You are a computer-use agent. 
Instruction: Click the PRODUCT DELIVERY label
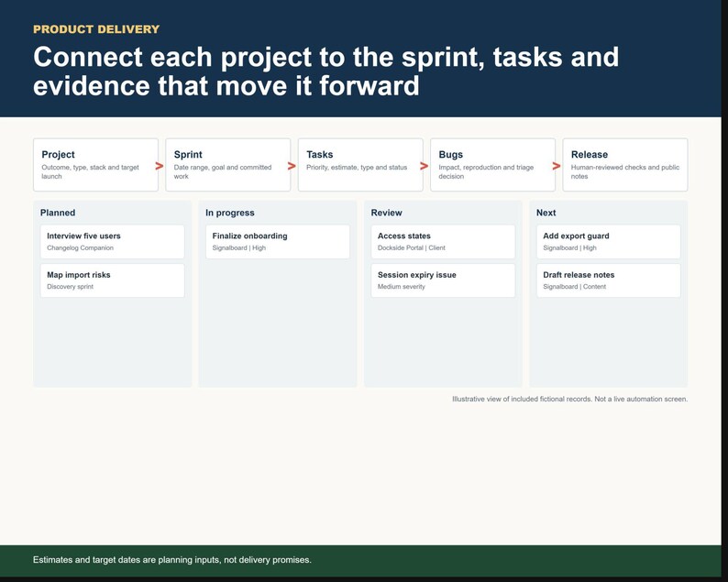(x=96, y=29)
